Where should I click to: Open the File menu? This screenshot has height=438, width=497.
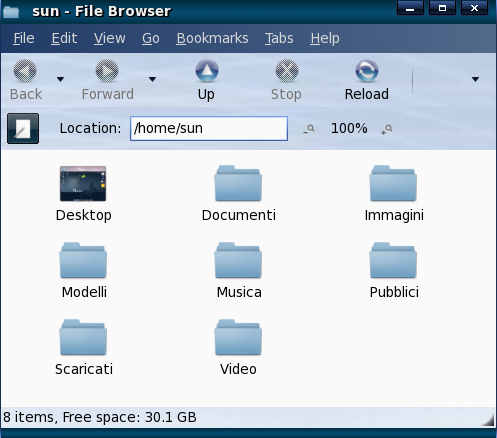24,38
